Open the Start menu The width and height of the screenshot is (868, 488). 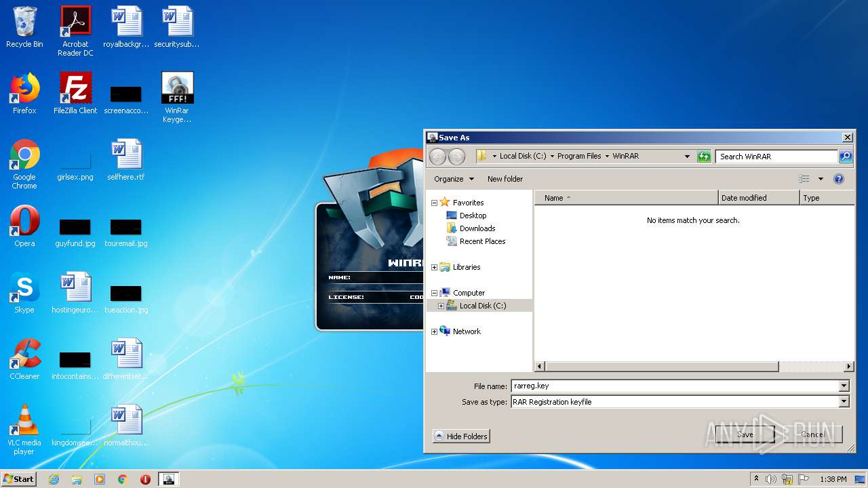tap(19, 479)
